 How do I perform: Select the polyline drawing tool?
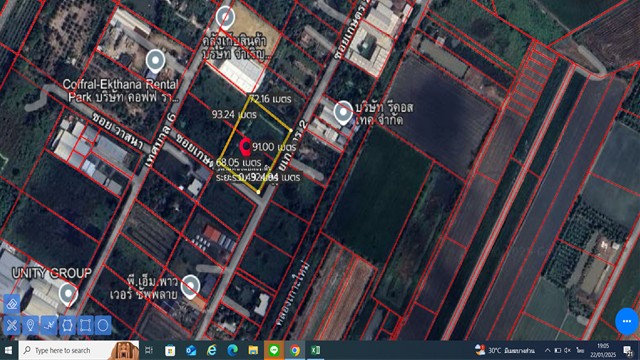tap(49, 325)
